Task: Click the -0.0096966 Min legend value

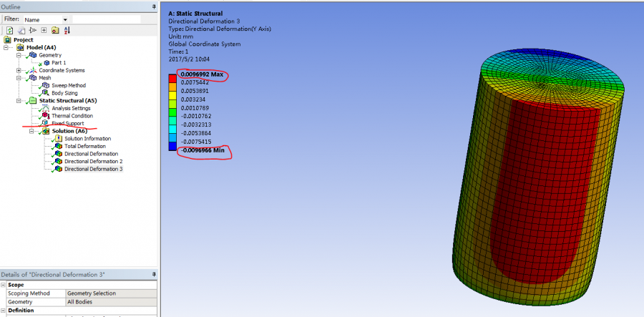Action: coord(202,150)
